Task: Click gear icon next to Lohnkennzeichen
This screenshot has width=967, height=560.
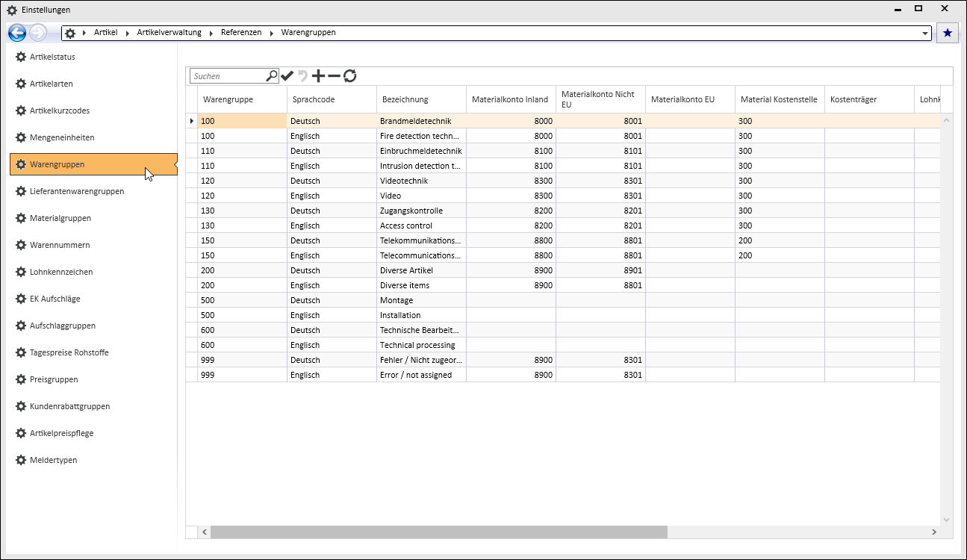Action: [21, 272]
